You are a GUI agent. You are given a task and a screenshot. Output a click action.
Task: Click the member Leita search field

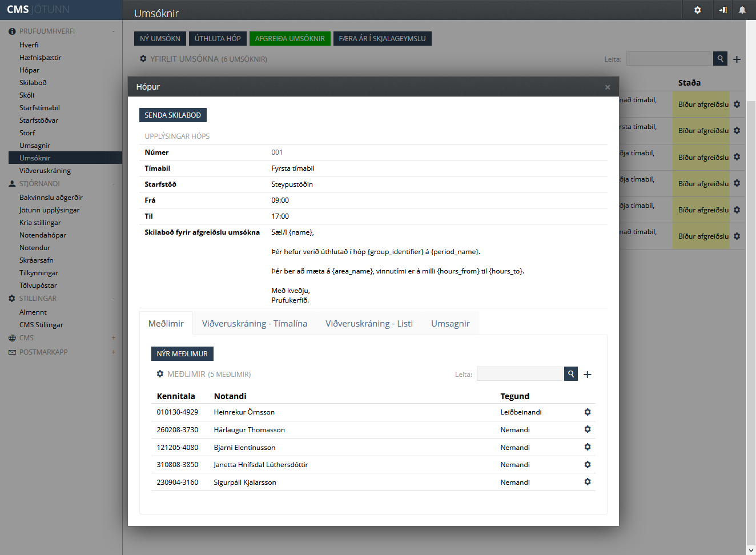[519, 374]
